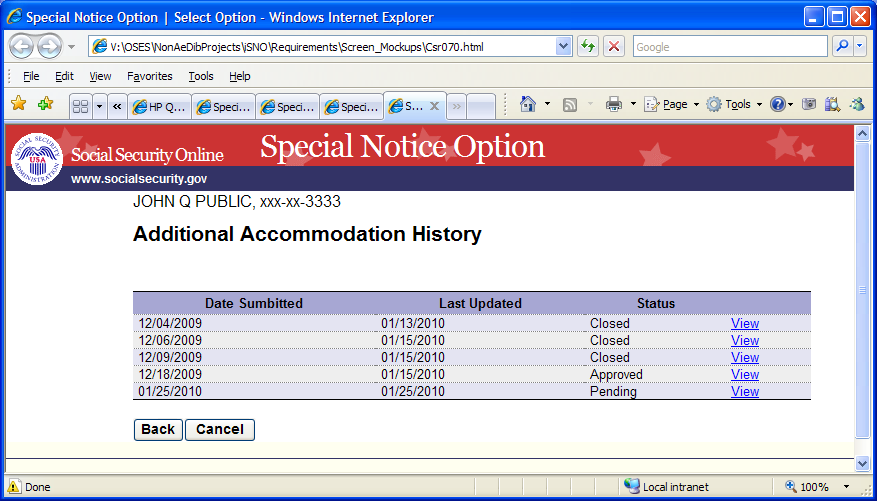Click the Research books toolbar icon
Screen dimensions: 877x501
click(x=832, y=104)
